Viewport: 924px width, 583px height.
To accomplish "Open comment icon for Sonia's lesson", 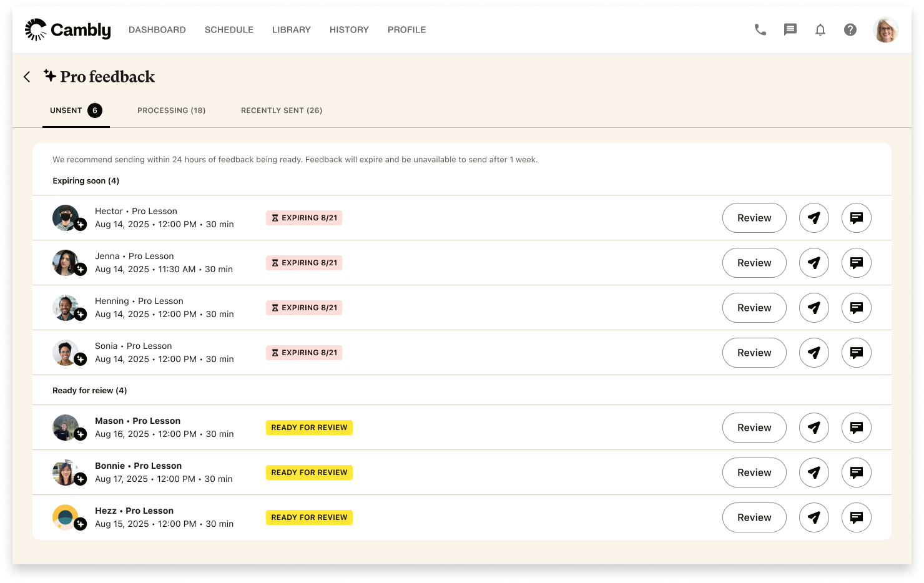I will (857, 353).
